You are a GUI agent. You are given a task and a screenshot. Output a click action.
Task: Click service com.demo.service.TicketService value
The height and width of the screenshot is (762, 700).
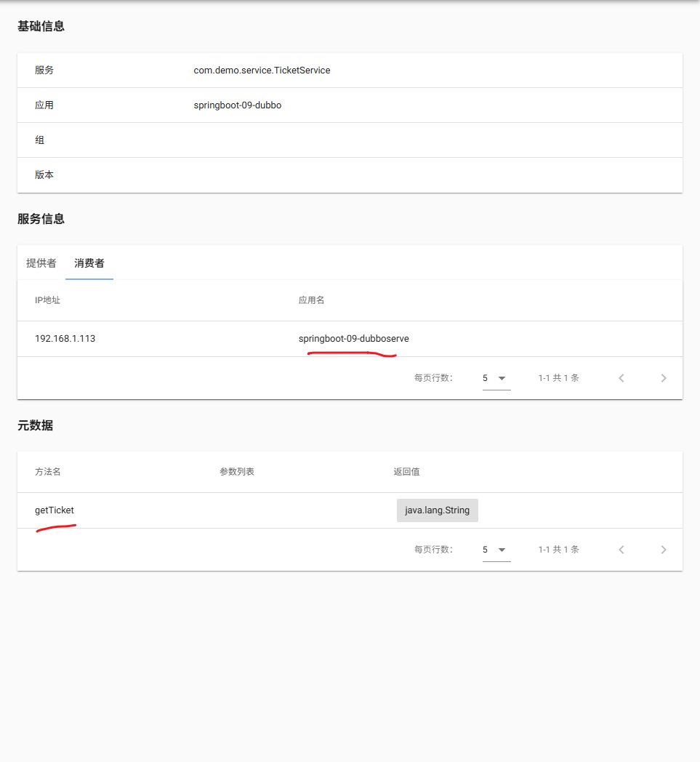pos(262,71)
